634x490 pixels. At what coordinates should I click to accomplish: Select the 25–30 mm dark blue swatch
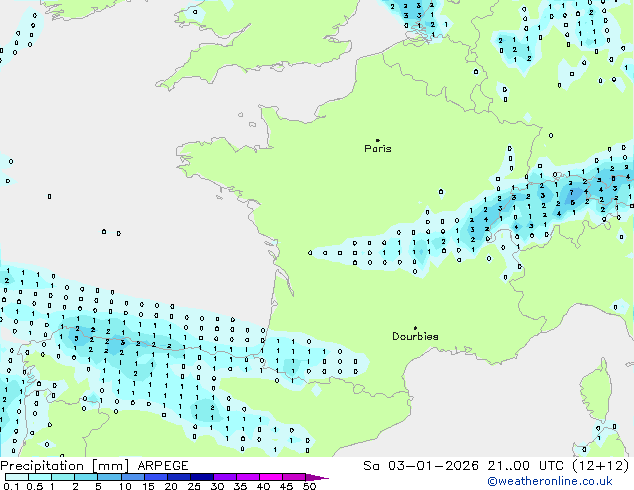tap(201, 477)
